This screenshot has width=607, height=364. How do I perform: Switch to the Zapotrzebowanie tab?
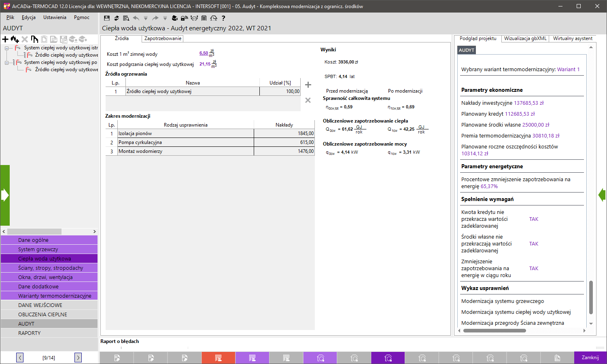pos(162,38)
